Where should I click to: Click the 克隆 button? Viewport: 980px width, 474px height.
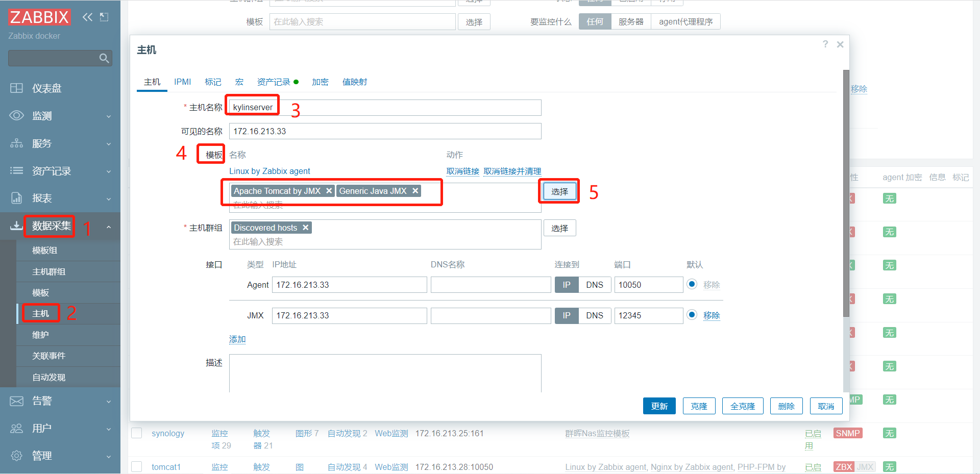click(x=699, y=406)
